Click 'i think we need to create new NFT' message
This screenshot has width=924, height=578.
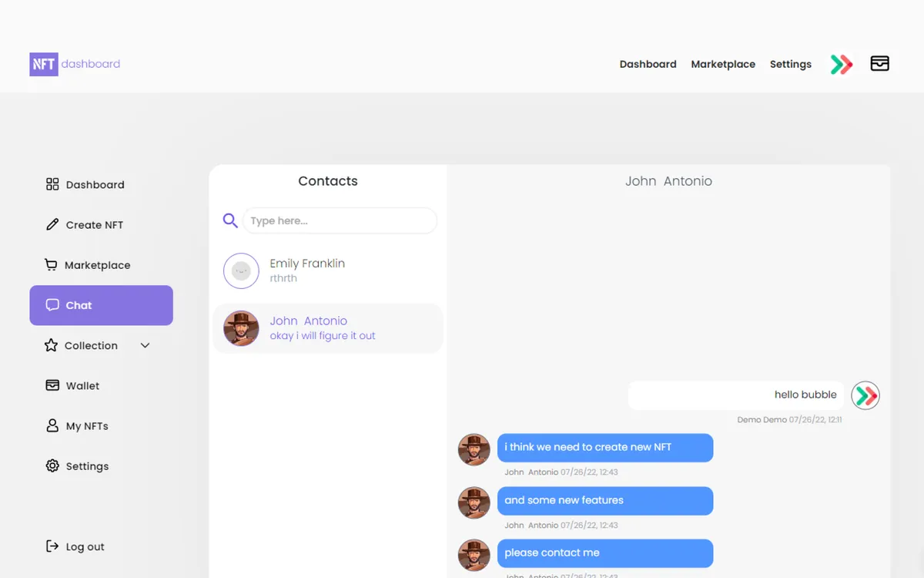point(605,448)
